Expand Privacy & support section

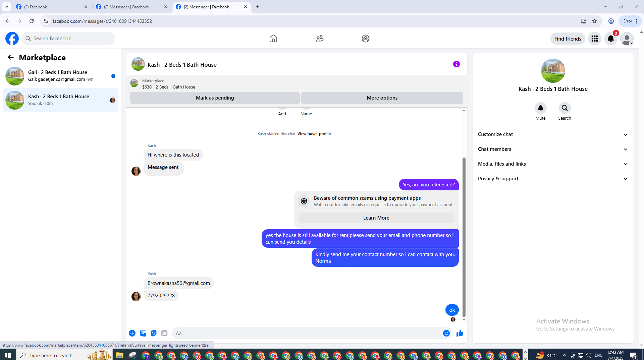click(x=553, y=179)
